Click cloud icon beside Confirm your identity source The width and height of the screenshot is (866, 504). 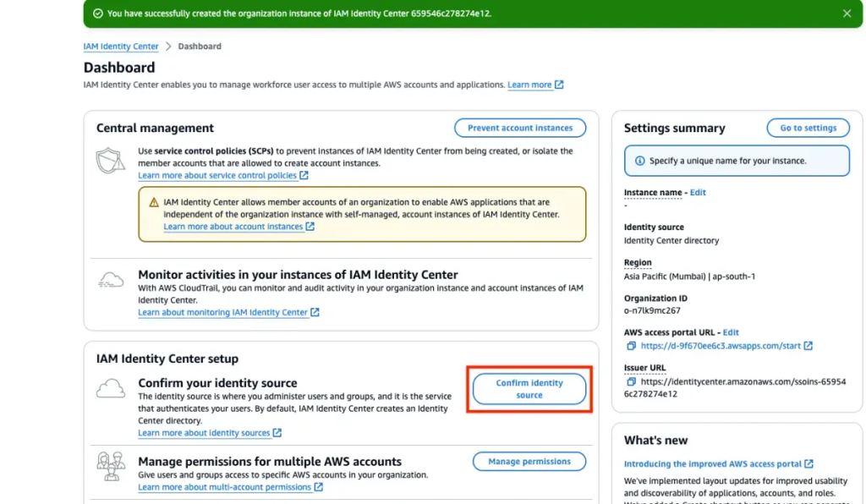[111, 389]
